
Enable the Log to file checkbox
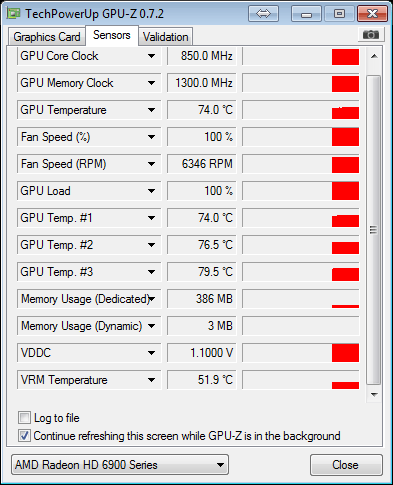[x=24, y=418]
